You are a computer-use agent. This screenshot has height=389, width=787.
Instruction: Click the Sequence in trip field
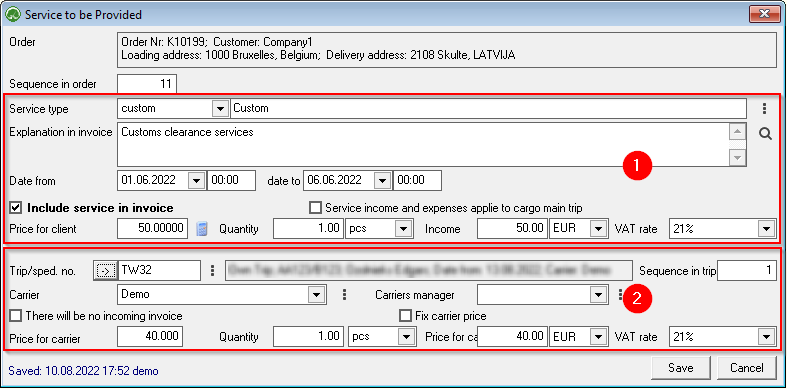[x=746, y=271]
